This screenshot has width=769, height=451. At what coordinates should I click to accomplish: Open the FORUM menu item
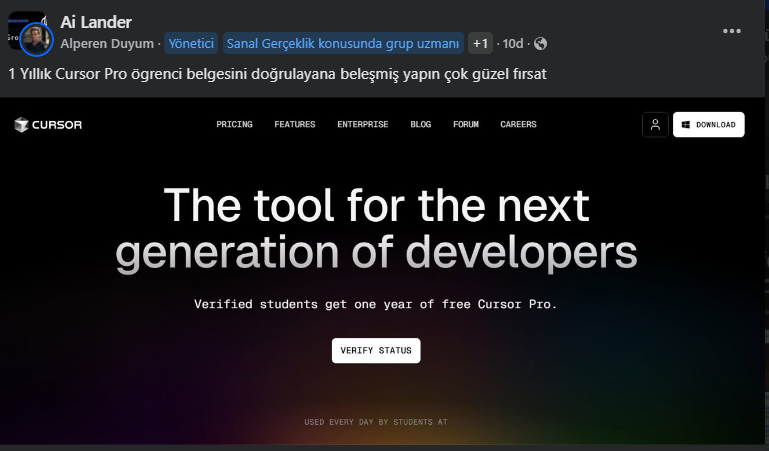click(466, 125)
